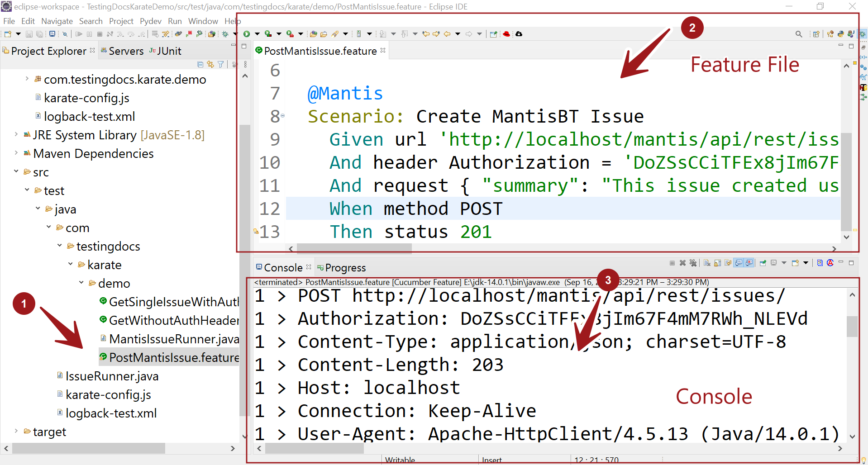
Task: Open the Run configurations dropdown arrow
Action: point(257,34)
